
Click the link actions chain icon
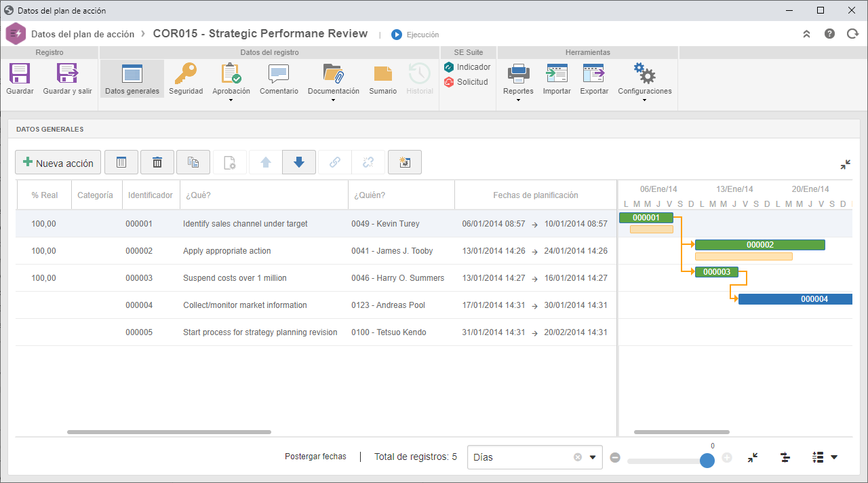335,162
